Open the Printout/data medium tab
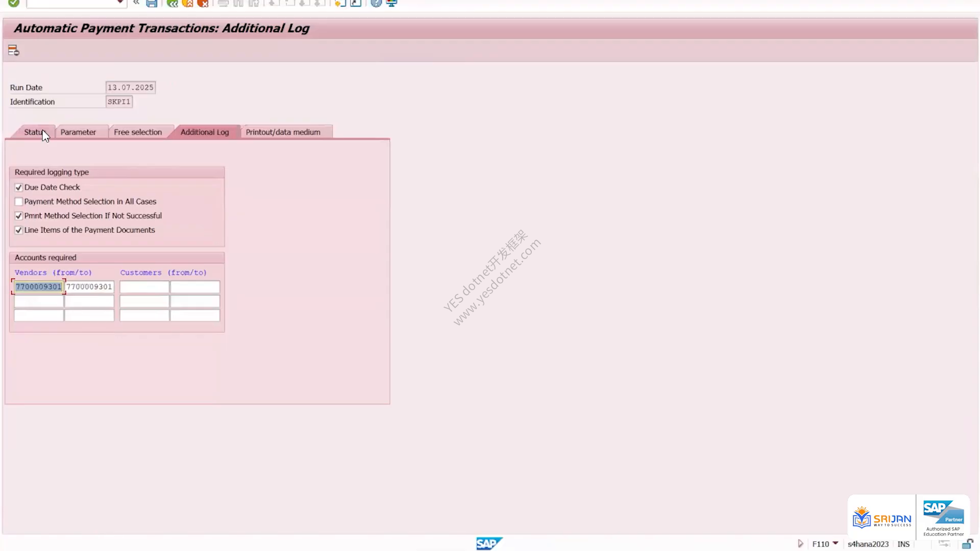980x551 pixels. click(x=283, y=132)
